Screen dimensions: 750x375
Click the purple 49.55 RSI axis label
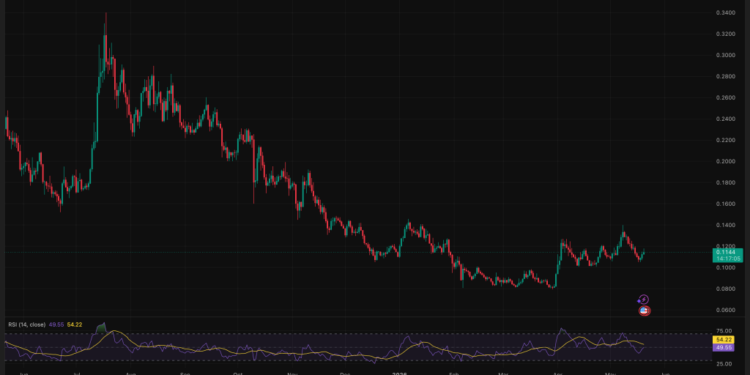point(723,348)
